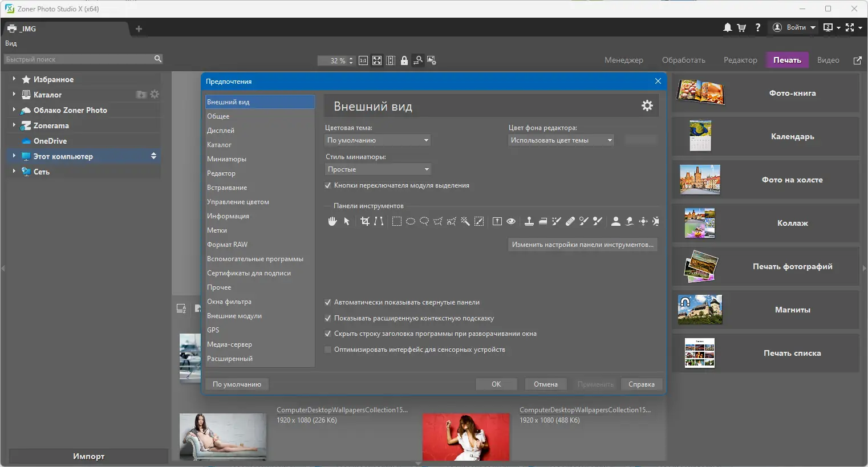Image resolution: width=868 pixels, height=467 pixels.
Task: Toggle Показывать расширенную контекстную подсказку checkbox
Action: 328,318
